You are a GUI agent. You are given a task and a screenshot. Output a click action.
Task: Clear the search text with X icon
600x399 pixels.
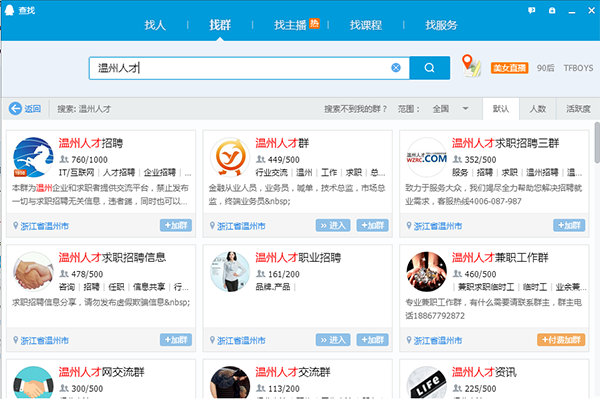click(396, 68)
